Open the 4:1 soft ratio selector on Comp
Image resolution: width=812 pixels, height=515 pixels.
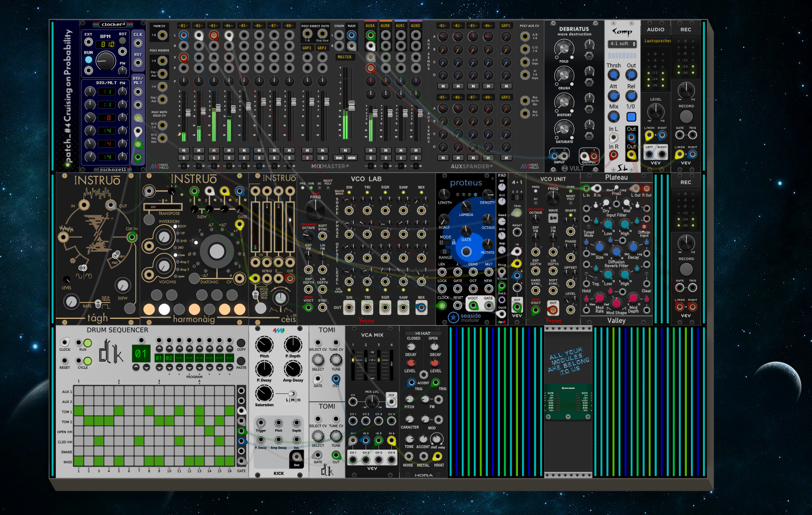pyautogui.click(x=622, y=44)
